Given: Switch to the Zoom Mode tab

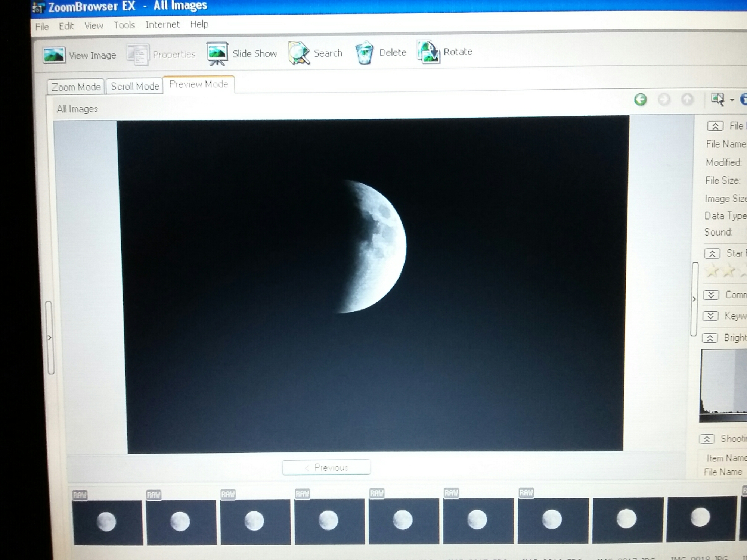Looking at the screenshot, I should (x=76, y=87).
